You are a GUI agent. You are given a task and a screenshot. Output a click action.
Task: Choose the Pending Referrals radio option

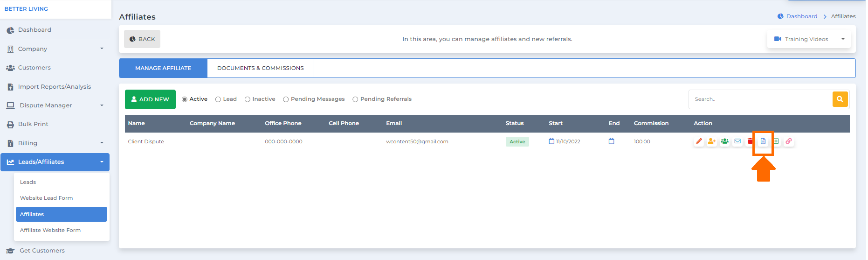[x=382, y=99]
